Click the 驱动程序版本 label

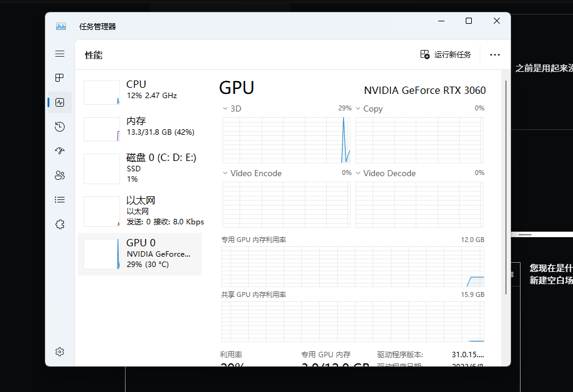[400, 355]
